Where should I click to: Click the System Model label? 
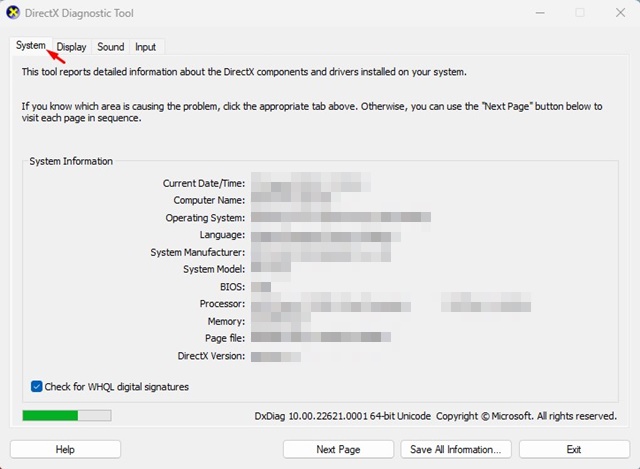pos(214,269)
